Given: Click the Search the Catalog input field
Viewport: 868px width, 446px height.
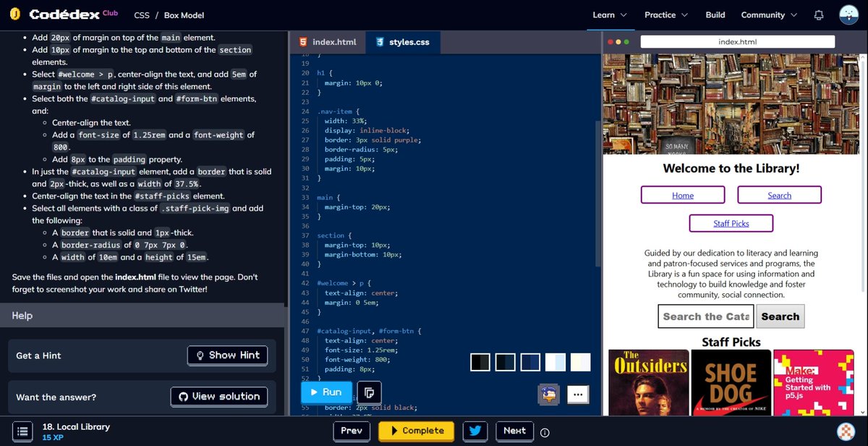Looking at the screenshot, I should coord(706,316).
